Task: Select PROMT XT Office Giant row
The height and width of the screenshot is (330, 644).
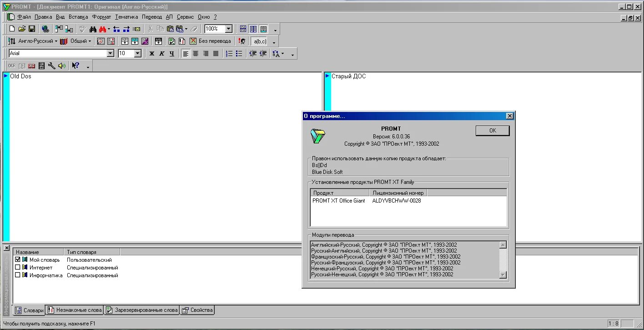Action: 408,201
